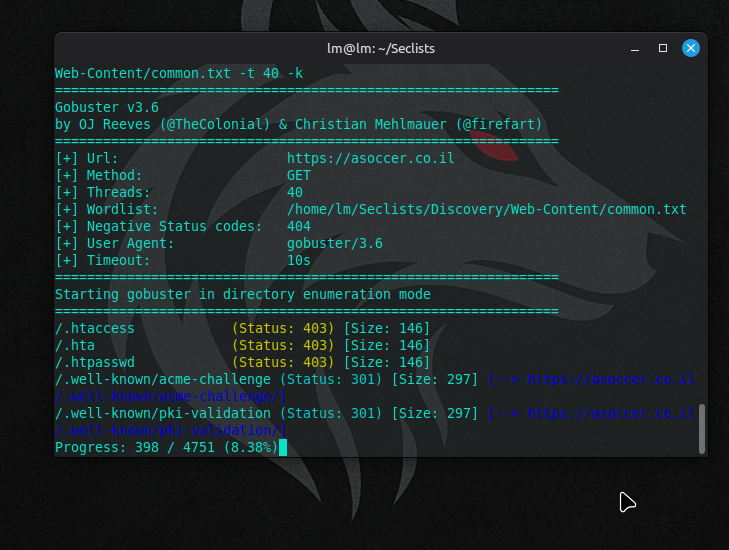Click the /.htaccess result line
The width and height of the screenshot is (729, 550).
242,328
